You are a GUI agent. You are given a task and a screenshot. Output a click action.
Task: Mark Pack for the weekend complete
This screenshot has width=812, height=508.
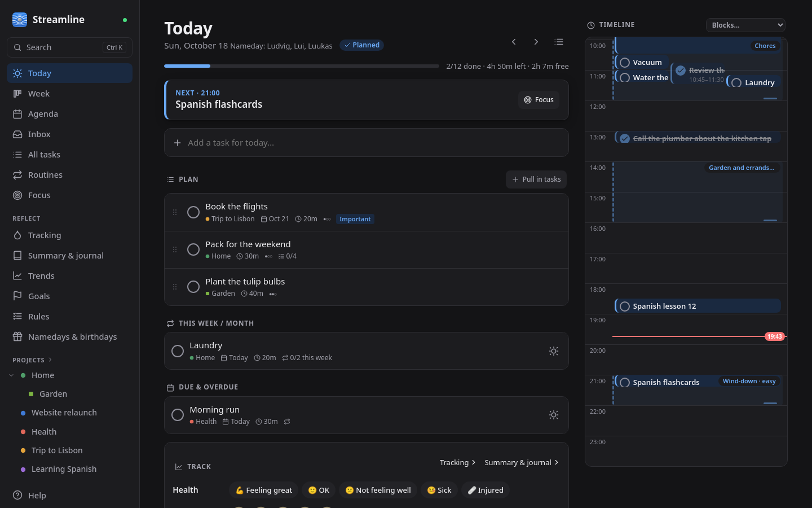(x=193, y=249)
